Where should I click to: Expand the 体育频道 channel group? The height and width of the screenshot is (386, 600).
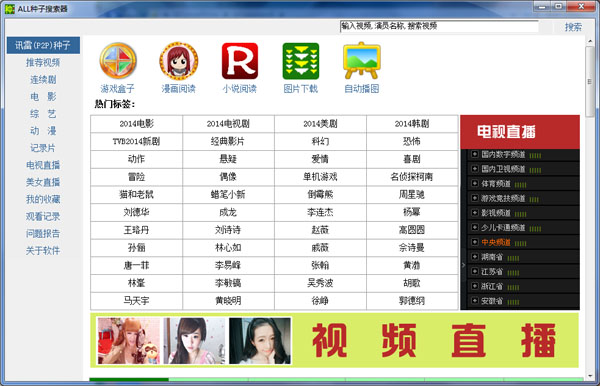475,184
